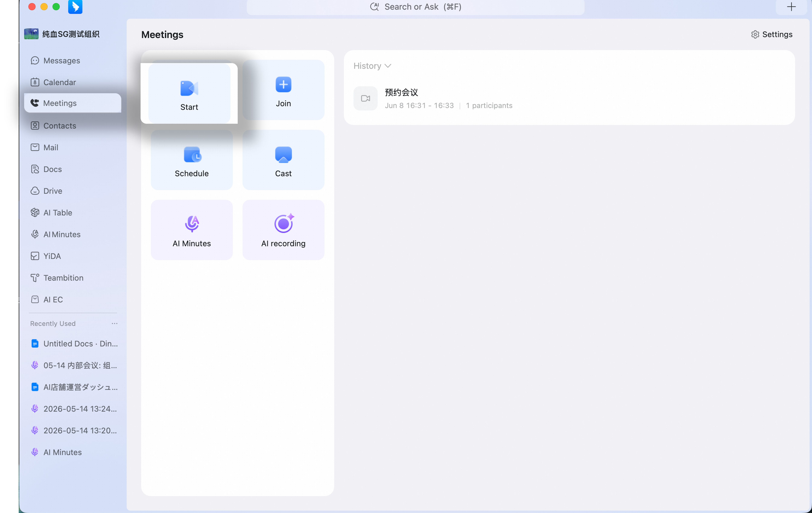Click the Start label on the meeting card
Image resolution: width=812 pixels, height=513 pixels.
coord(189,107)
